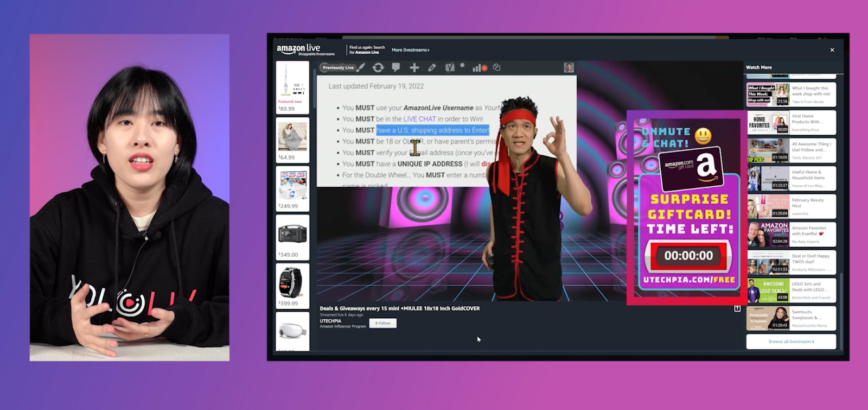
Task: Watch 'Viral Home Products' stream
Action: click(792, 123)
